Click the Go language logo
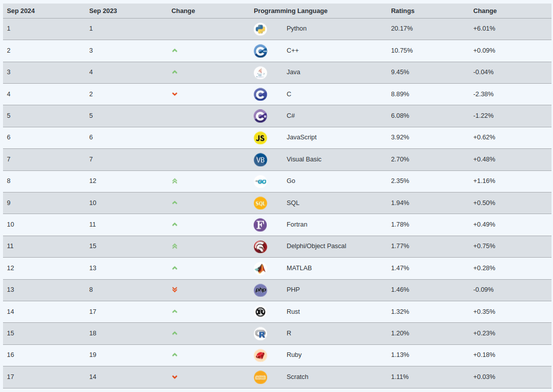 click(260, 181)
